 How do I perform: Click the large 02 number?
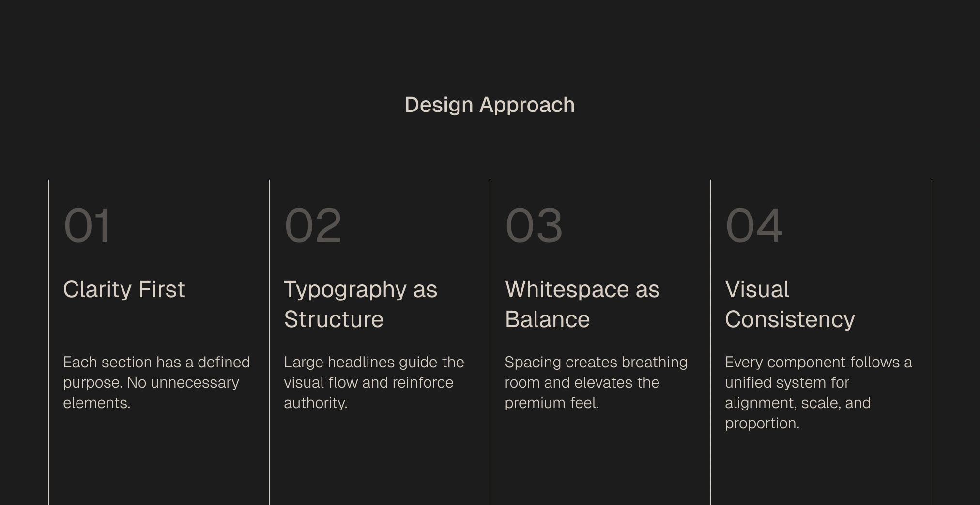(x=313, y=226)
